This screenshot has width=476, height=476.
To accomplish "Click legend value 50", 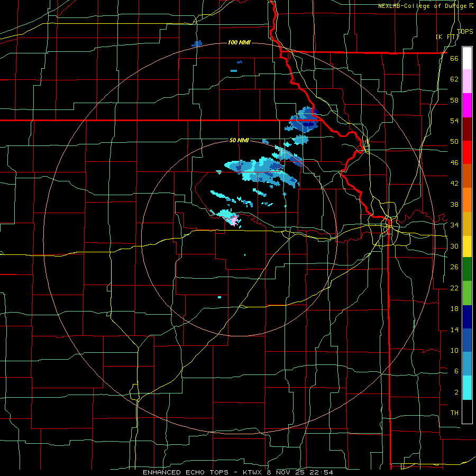I will click(454, 141).
